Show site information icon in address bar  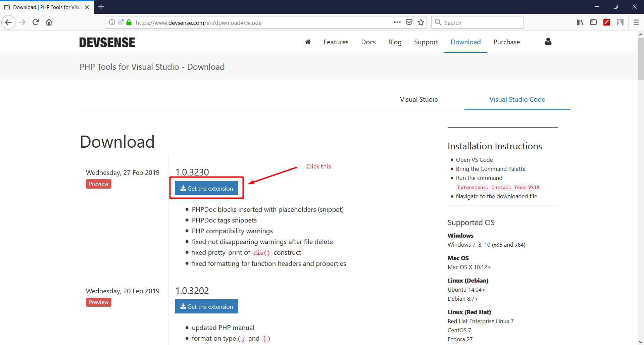point(112,22)
